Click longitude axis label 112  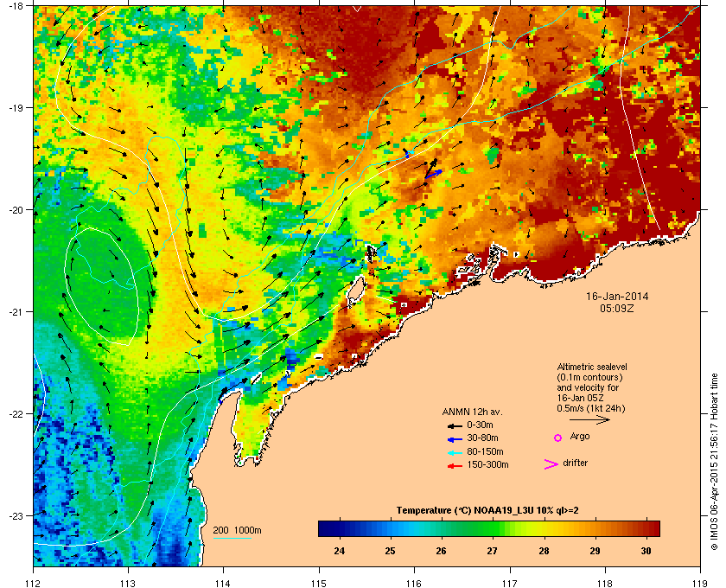coord(34,583)
